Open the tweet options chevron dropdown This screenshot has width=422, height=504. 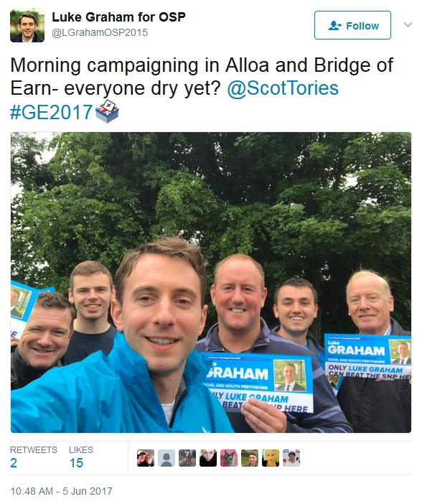tap(408, 24)
